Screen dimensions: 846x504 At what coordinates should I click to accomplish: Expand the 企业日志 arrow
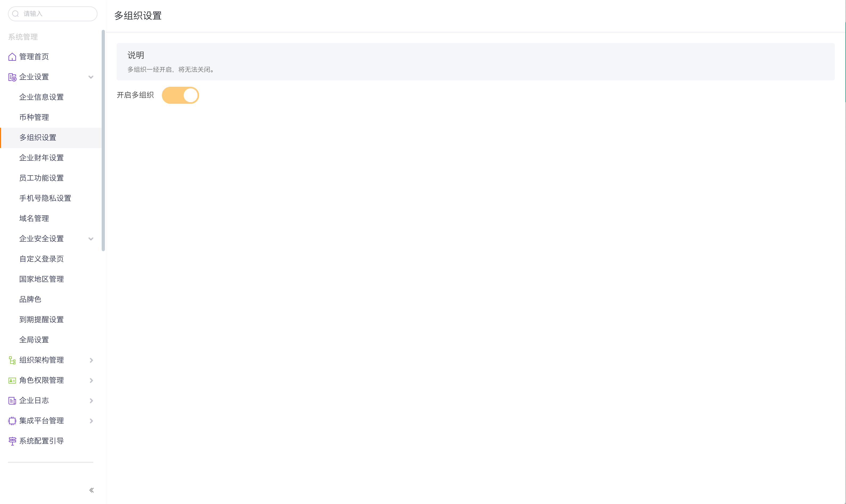[91, 400]
